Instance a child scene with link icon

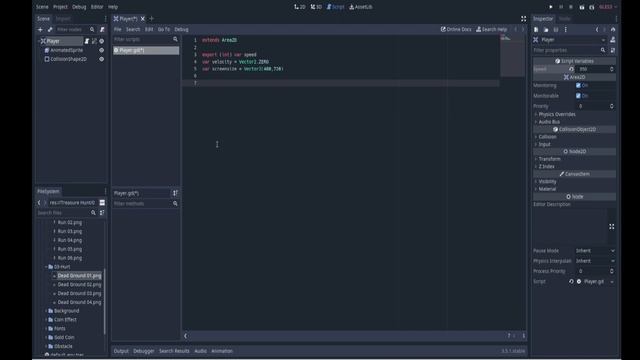coord(50,29)
